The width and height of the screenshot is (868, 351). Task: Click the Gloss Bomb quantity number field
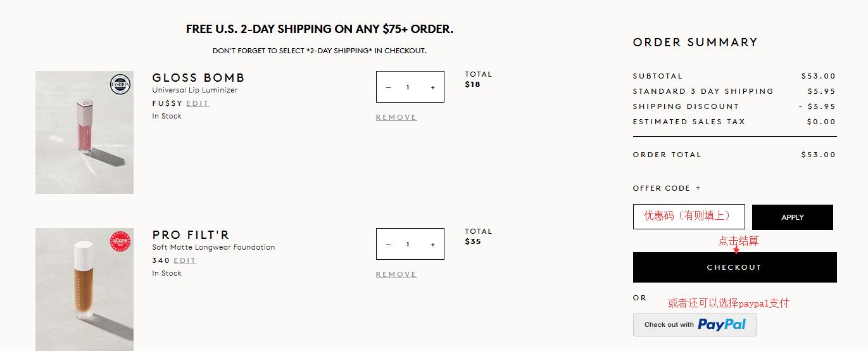pos(408,87)
